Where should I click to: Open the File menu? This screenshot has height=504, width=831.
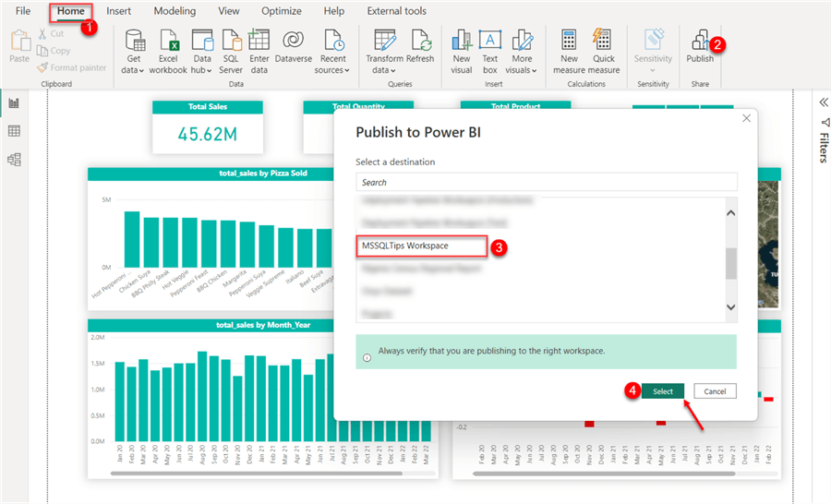tap(23, 11)
